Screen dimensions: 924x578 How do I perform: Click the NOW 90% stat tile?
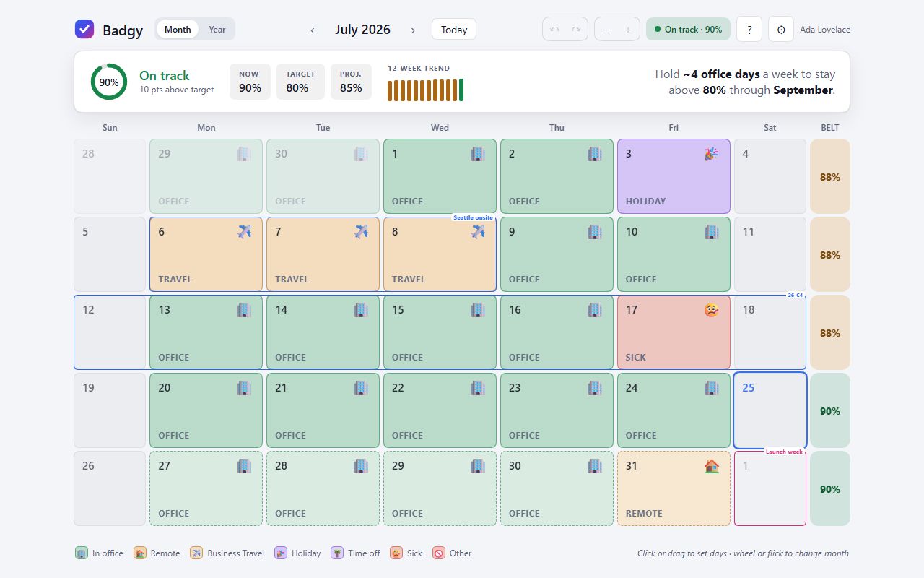pos(250,82)
